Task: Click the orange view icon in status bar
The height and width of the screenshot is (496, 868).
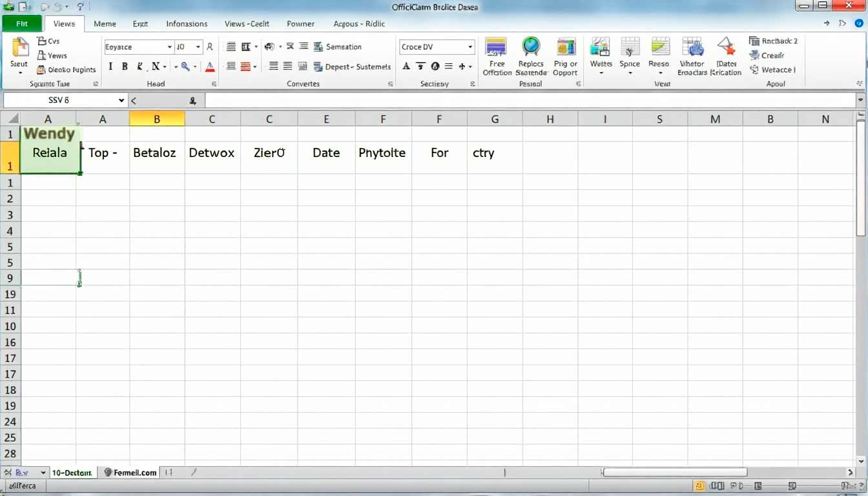Action: 699,486
